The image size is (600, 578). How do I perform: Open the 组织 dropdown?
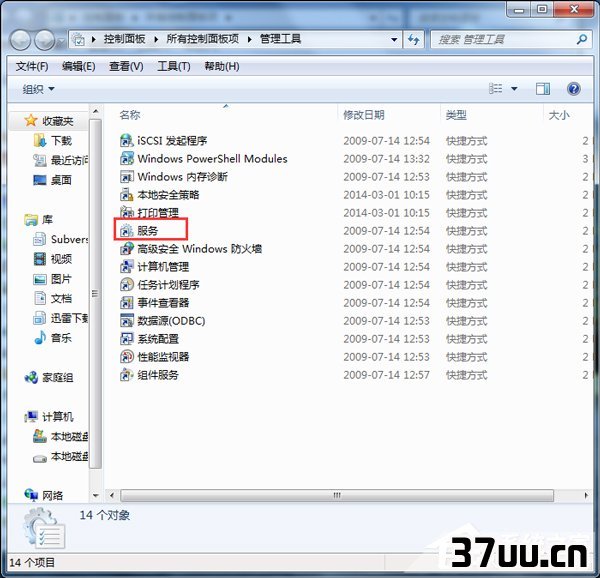pyautogui.click(x=38, y=89)
